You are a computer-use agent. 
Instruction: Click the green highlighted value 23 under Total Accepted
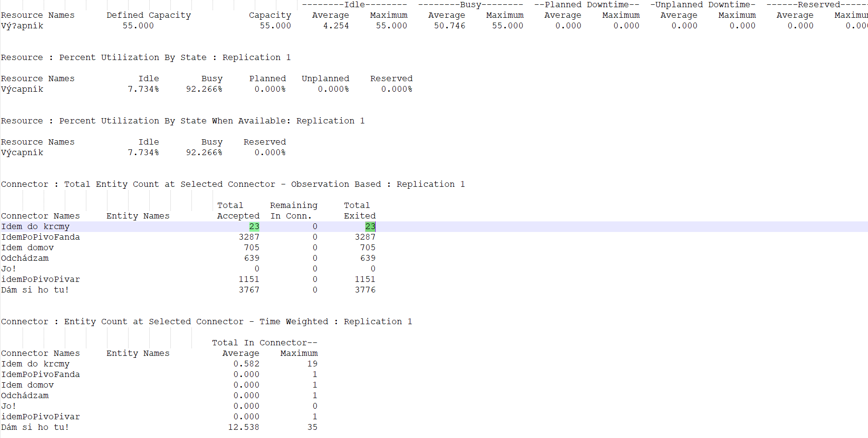pyautogui.click(x=254, y=226)
